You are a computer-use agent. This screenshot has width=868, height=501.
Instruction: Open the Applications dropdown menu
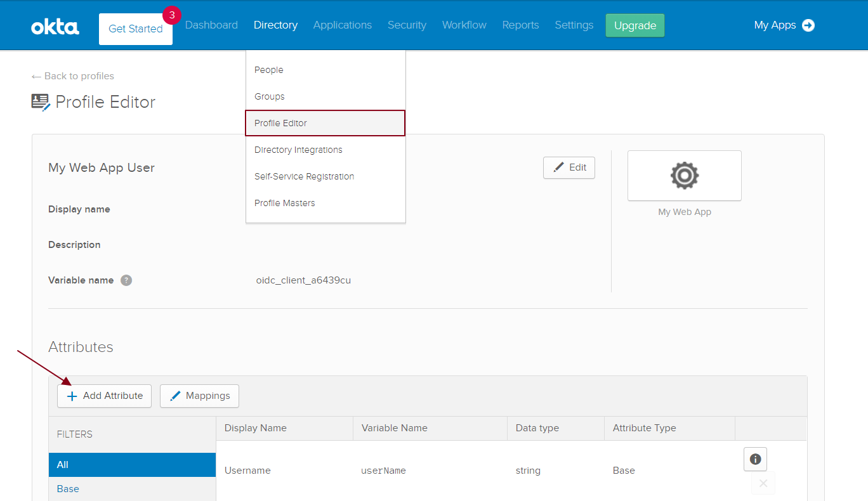pyautogui.click(x=342, y=25)
